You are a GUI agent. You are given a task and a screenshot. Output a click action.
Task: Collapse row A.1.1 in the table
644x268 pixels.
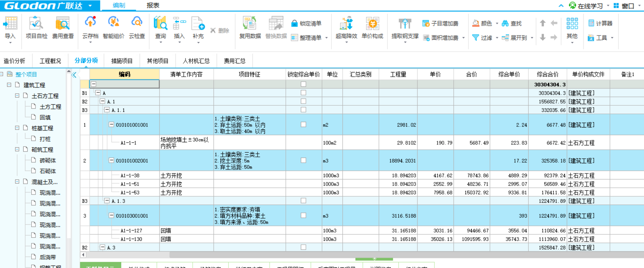click(107, 110)
